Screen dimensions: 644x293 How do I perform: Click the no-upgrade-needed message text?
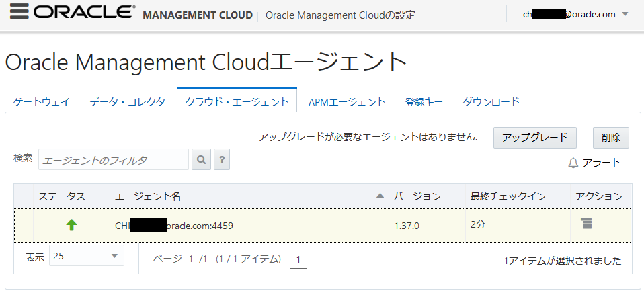click(368, 137)
